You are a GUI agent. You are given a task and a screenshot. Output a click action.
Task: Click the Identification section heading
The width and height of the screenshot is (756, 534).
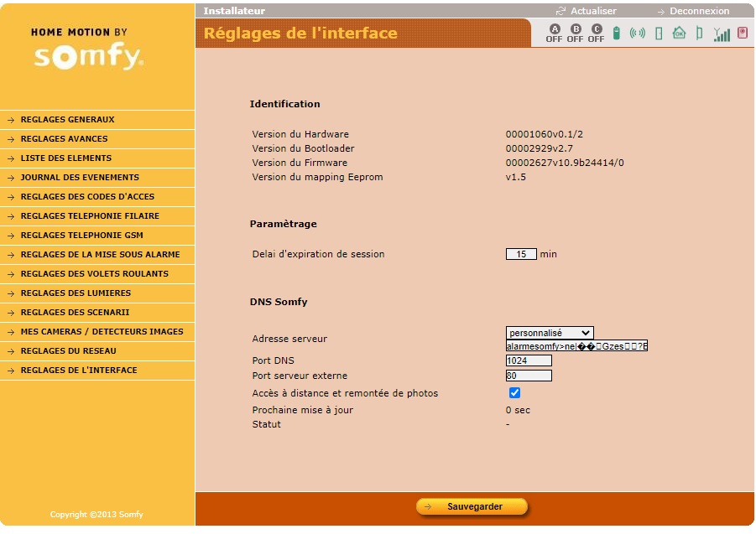(285, 103)
